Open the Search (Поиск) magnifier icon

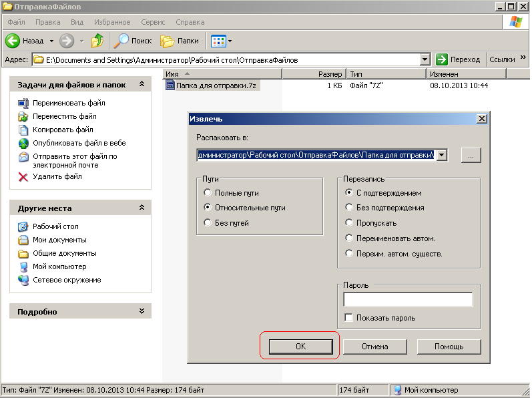pos(121,41)
